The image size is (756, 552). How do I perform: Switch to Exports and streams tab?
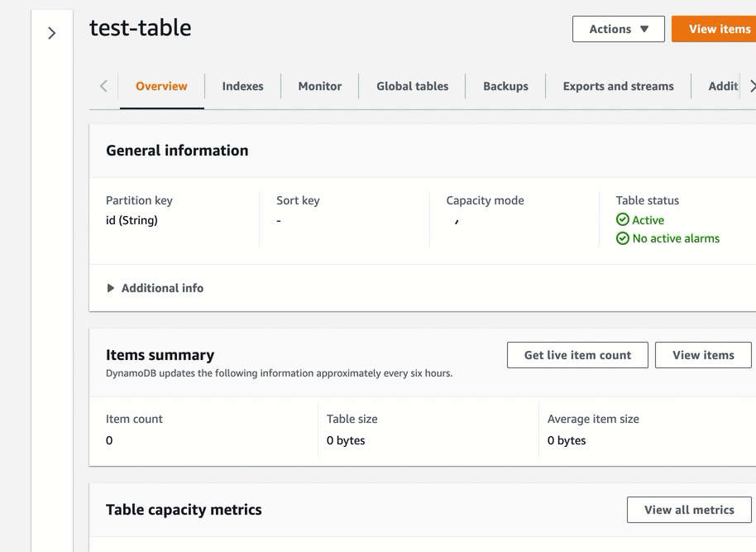[618, 86]
